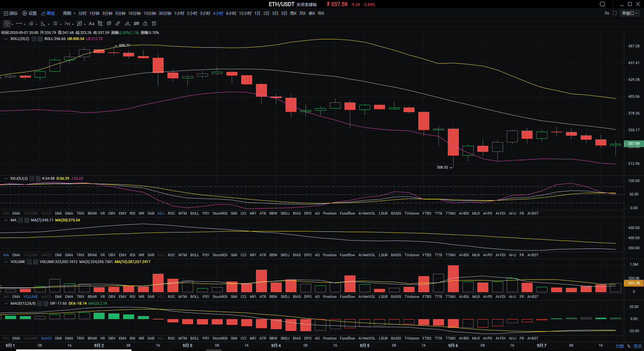Select the angle drawing tool
Screen dimensions: 644x351
[43, 24]
